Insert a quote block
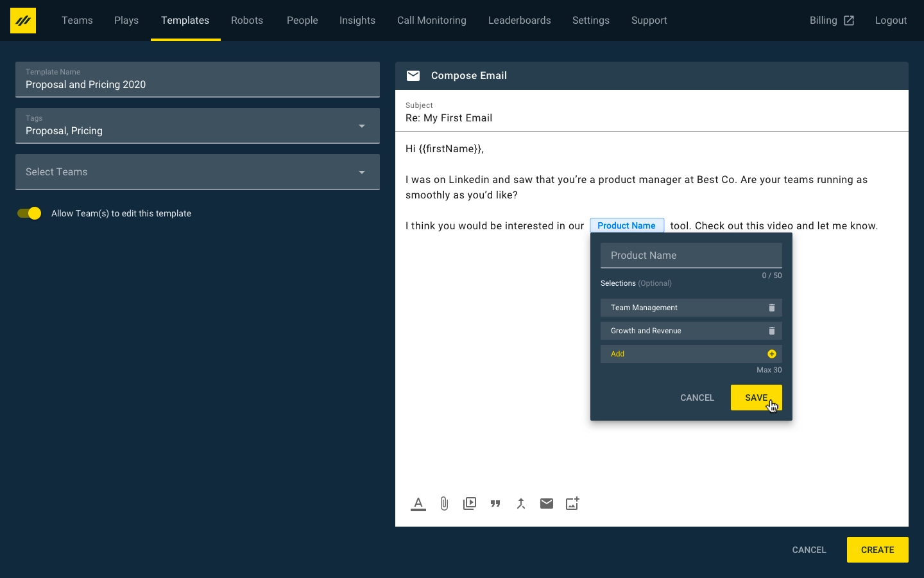This screenshot has height=578, width=924. tap(495, 504)
